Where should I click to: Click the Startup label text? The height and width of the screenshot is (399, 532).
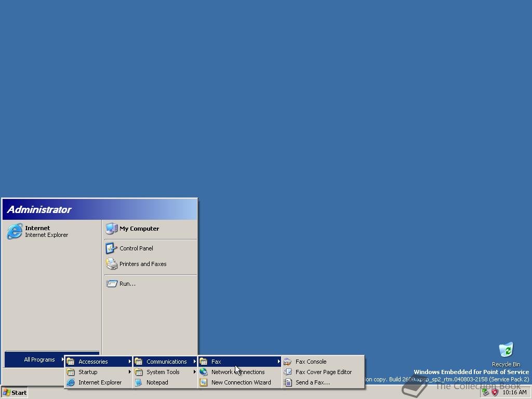[88, 372]
